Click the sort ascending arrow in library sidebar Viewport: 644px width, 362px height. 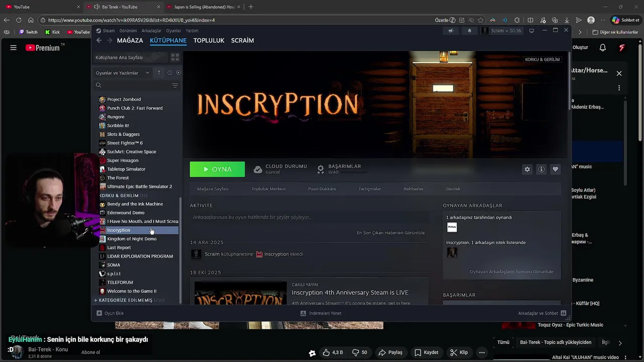click(x=158, y=73)
